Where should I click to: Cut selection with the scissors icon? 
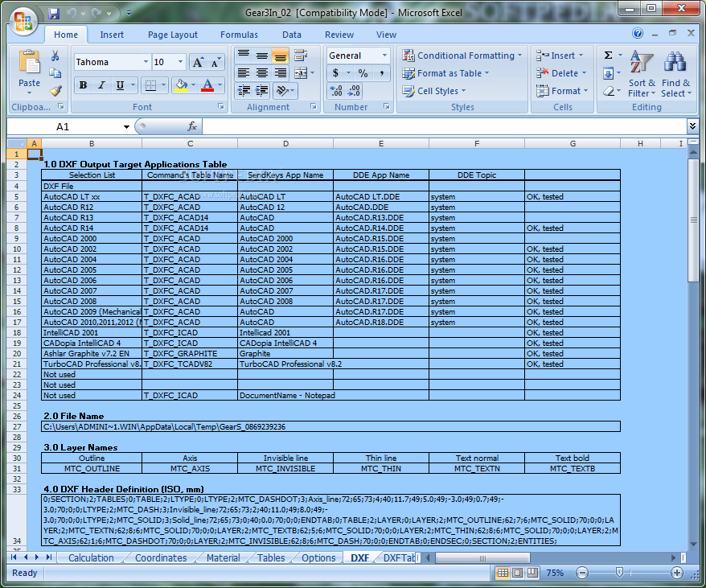click(55, 56)
